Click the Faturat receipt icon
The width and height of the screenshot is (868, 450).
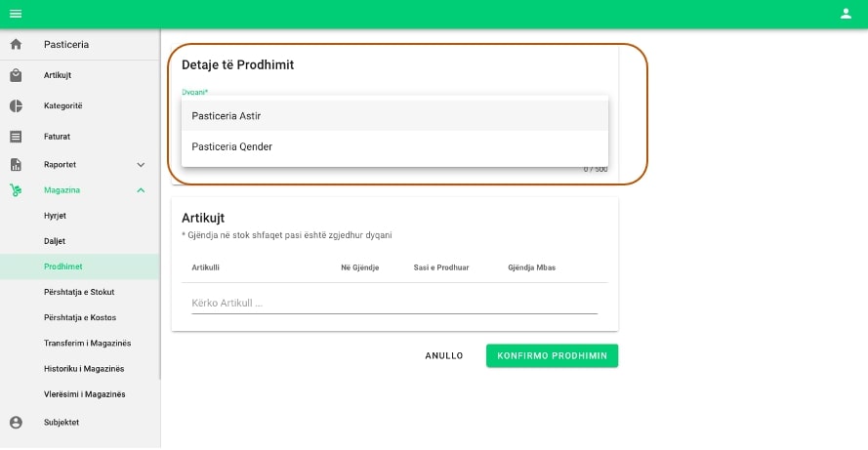pos(16,137)
